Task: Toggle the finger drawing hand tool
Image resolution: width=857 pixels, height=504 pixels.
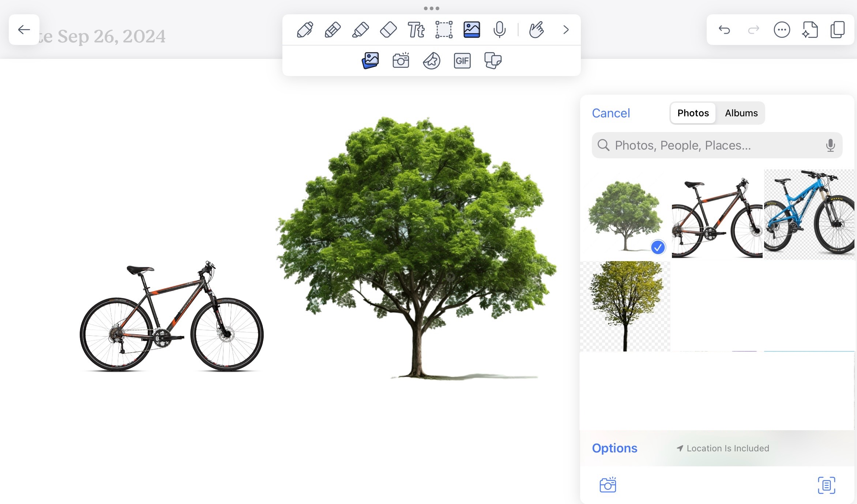Action: click(x=537, y=30)
